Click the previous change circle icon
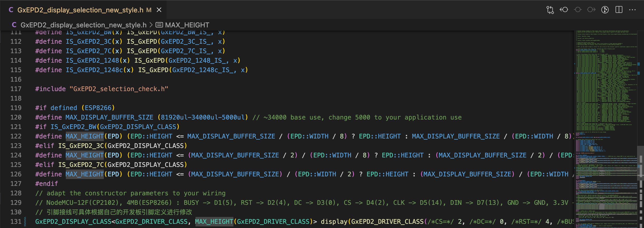The height and width of the screenshot is (228, 644). pyautogui.click(x=578, y=10)
